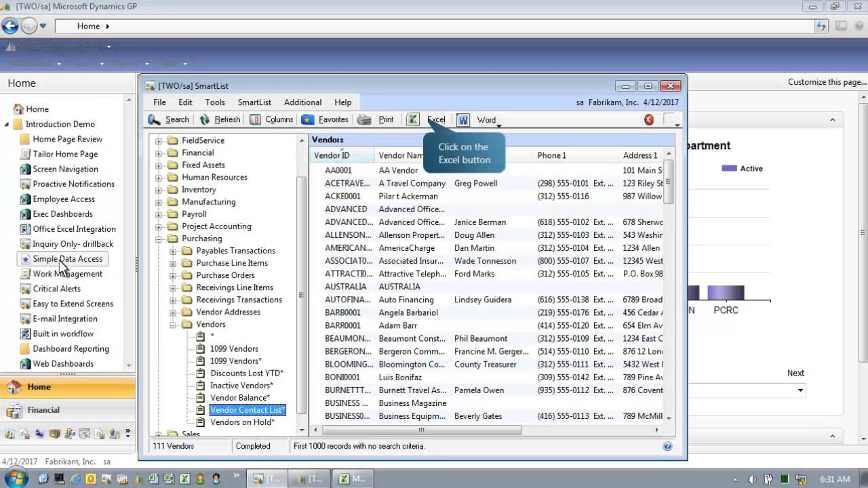Viewport: 868px width, 488px height.
Task: Expand the Financial folder in SmartList tree
Action: point(159,153)
